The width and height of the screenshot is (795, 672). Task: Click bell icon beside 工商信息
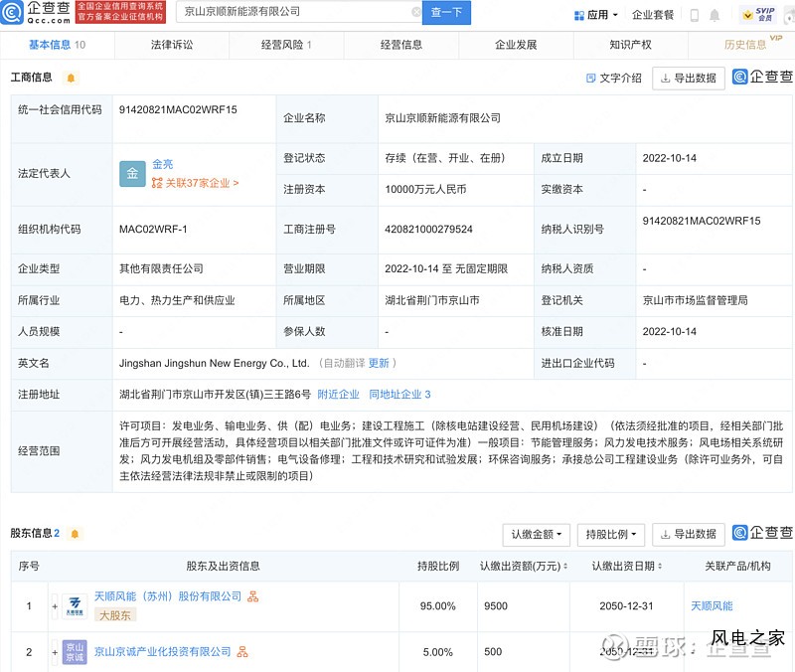(71, 78)
